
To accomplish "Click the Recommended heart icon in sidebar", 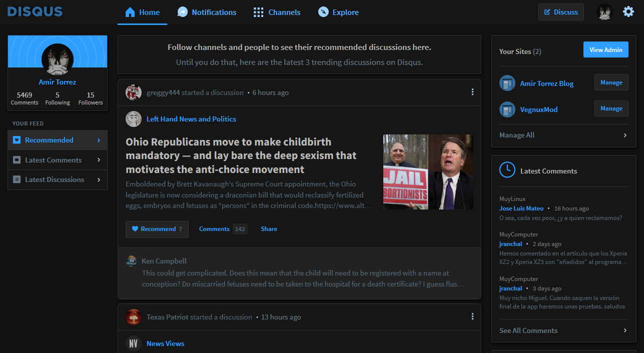I will coord(17,140).
